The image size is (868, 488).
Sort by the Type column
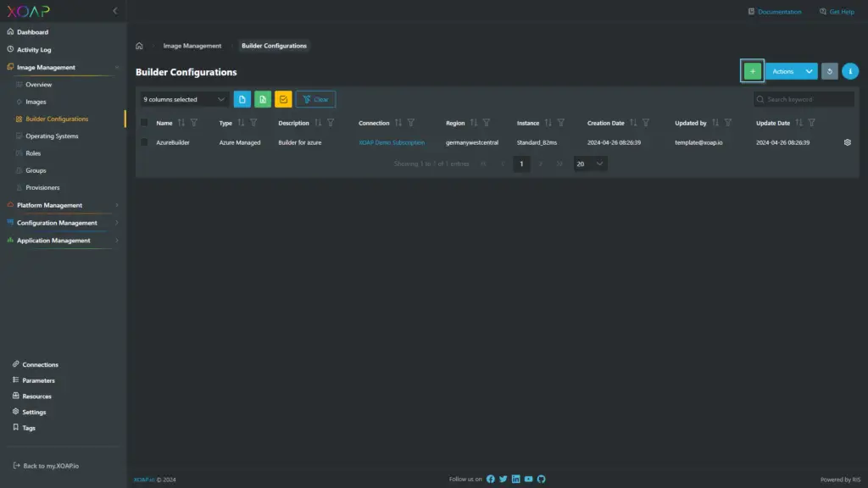pos(241,123)
